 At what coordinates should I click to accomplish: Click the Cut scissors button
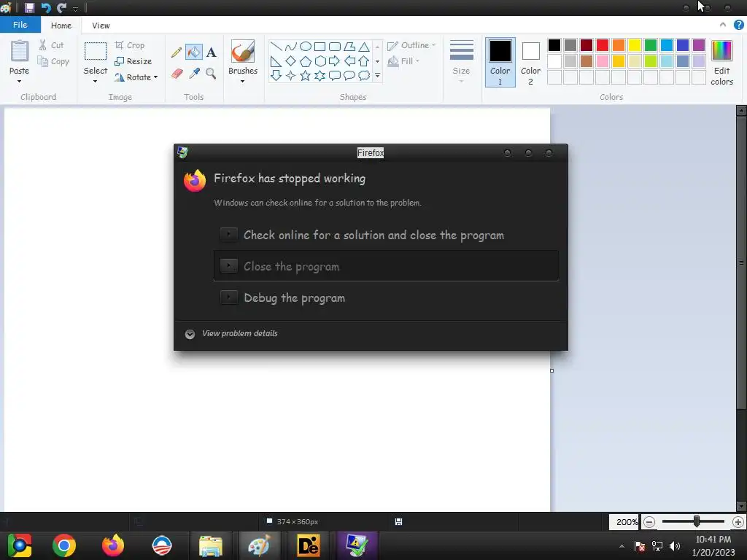tap(51, 45)
